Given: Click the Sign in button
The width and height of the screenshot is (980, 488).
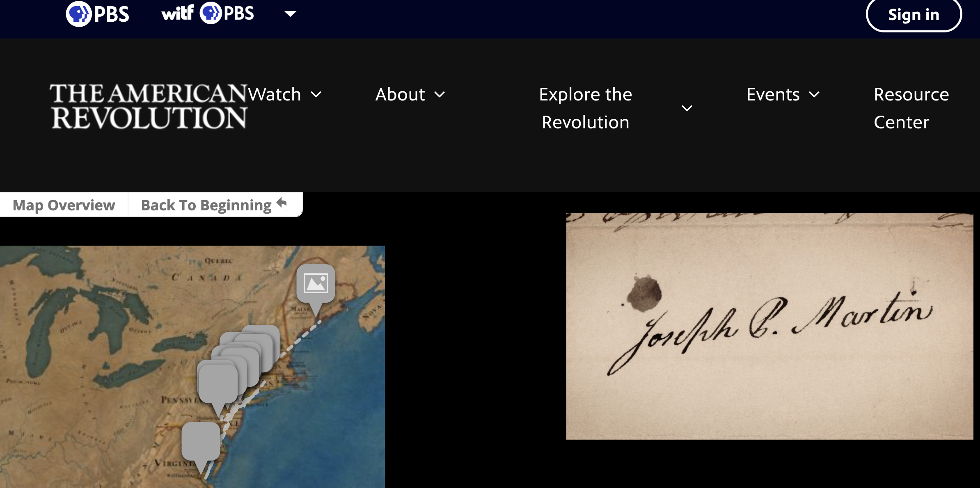Looking at the screenshot, I should tap(914, 15).
